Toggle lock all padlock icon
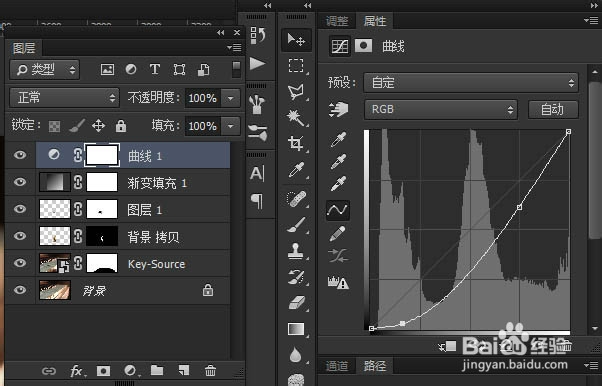Viewport: 602px width, 386px height. pos(121,126)
